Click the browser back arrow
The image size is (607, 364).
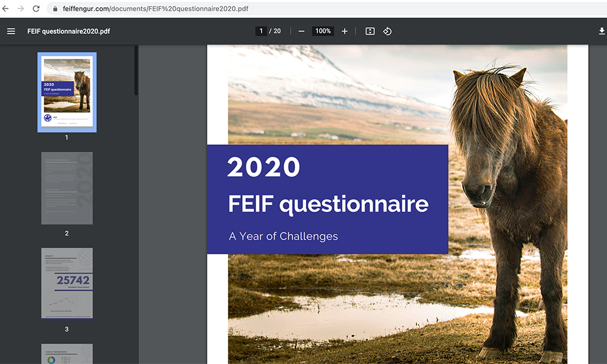point(5,8)
